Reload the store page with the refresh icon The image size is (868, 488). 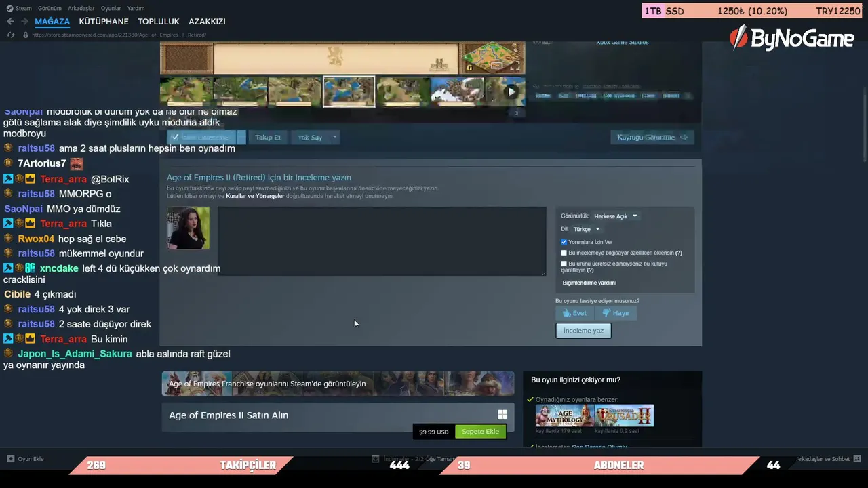tap(10, 35)
